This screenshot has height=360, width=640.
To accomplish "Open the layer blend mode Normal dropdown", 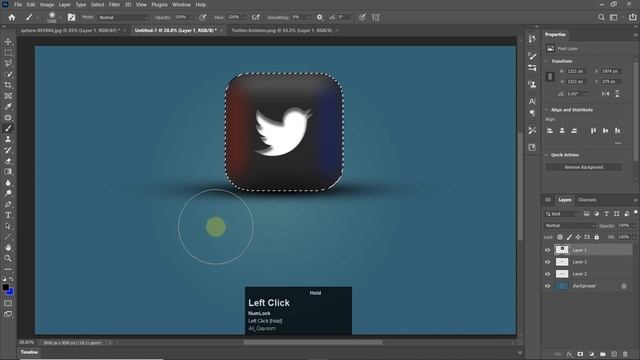I will [570, 226].
